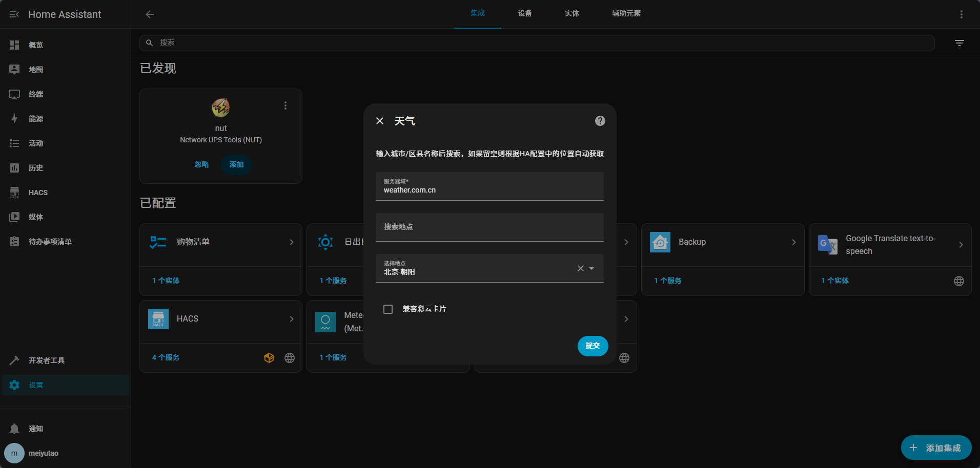Click the help icon in the 天气 dialog
Screen dimensions: 980x468
pos(600,121)
